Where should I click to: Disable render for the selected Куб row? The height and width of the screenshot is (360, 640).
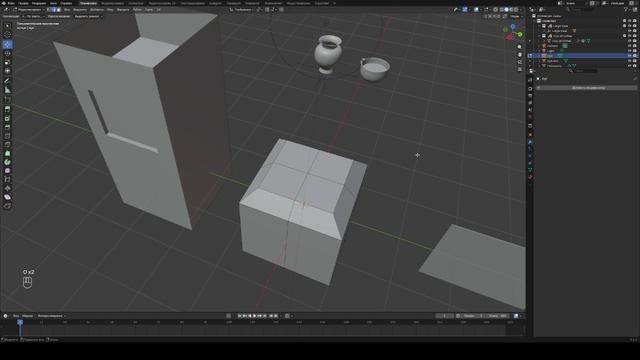(x=635, y=56)
